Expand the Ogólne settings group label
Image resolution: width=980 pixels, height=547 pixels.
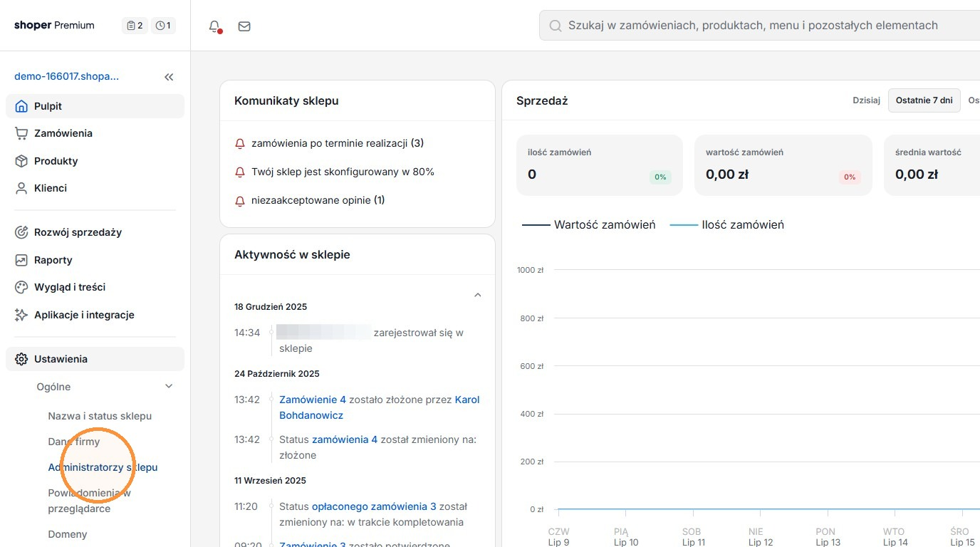(x=54, y=387)
